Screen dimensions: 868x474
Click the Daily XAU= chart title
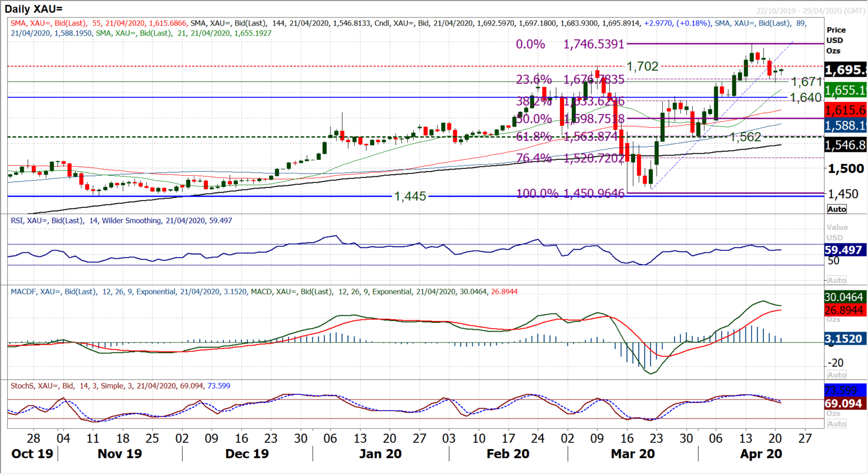[x=34, y=9]
